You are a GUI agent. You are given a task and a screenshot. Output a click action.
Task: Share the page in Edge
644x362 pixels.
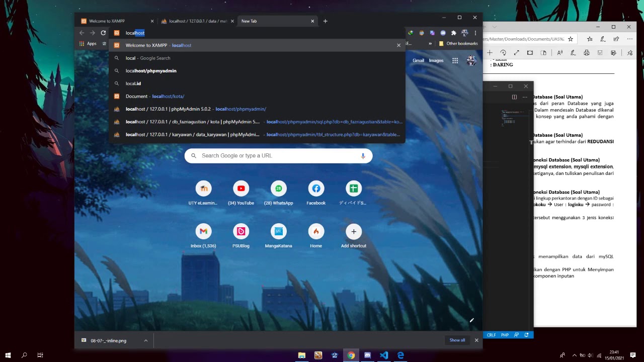pos(616,39)
